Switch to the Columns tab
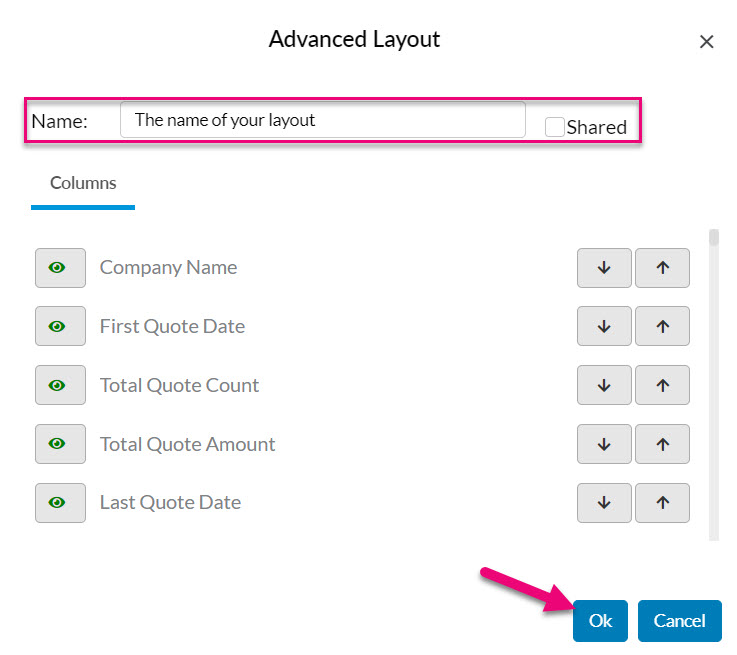This screenshot has width=737, height=655. (83, 184)
